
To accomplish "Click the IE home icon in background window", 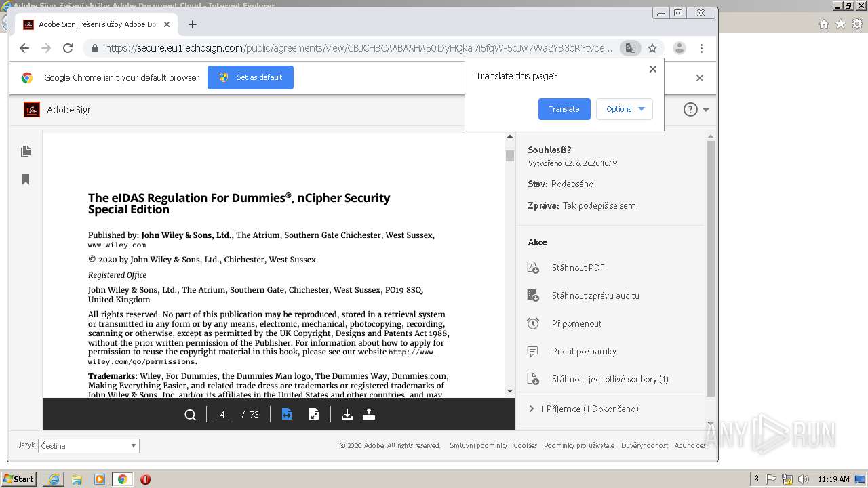I will pyautogui.click(x=823, y=24).
